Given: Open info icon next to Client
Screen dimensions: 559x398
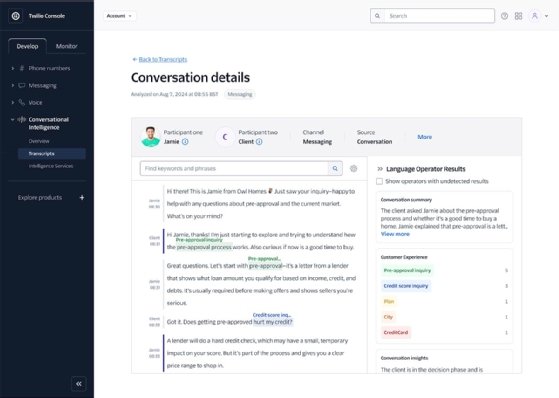Looking at the screenshot, I should tap(259, 142).
